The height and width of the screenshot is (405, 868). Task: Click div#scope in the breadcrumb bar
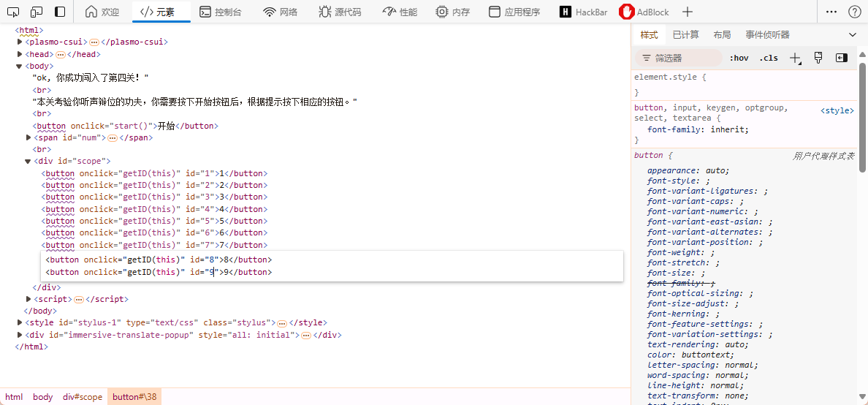coord(82,397)
